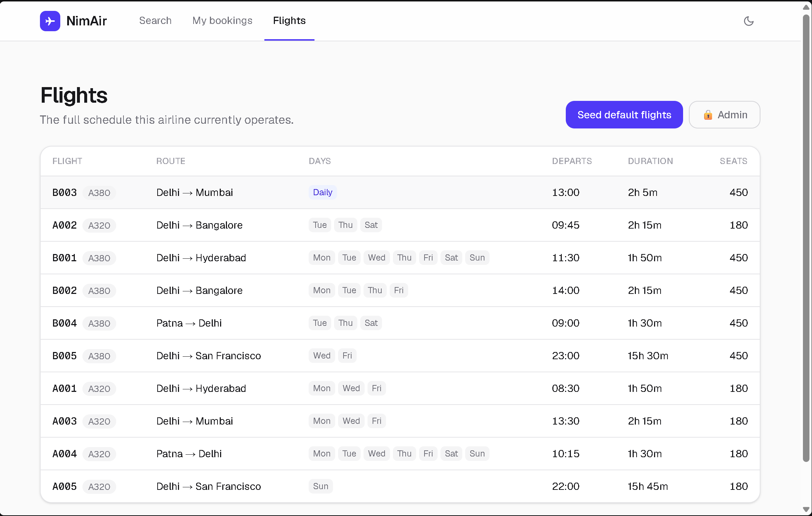Select flight number A001

point(65,388)
